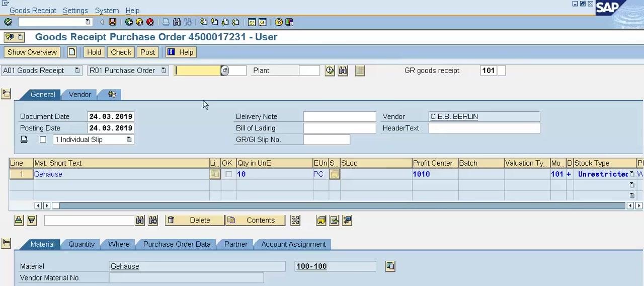The width and height of the screenshot is (644, 286).
Task: Click the Previous Page icon
Action: coord(214,22)
